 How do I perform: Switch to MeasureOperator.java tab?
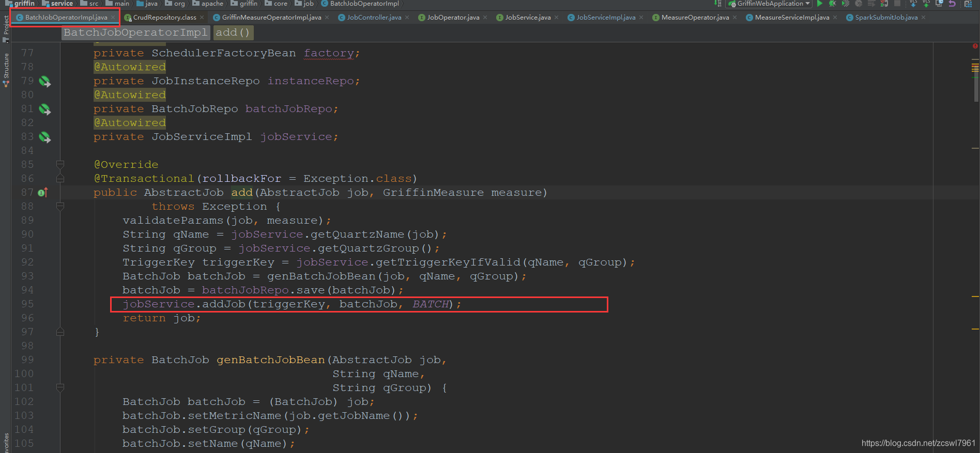click(x=695, y=18)
